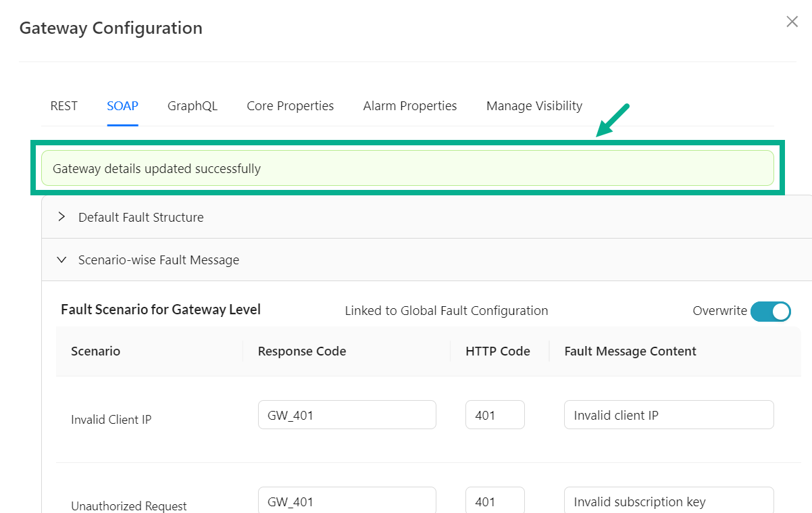Open the GraphQL tab
Screen dimensions: 812x513
pos(193,106)
